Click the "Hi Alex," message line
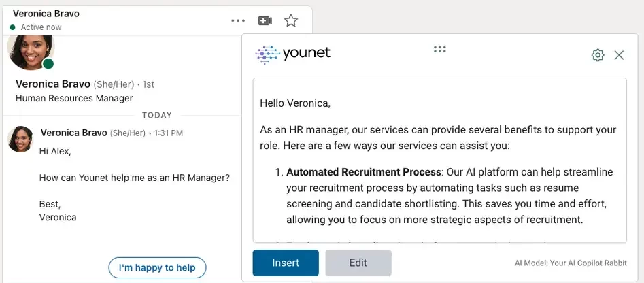The image size is (644, 283). point(55,152)
